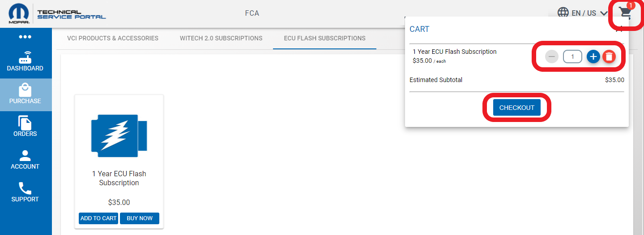
Task: Expand the EN / US language dropdown
Action: [590, 13]
